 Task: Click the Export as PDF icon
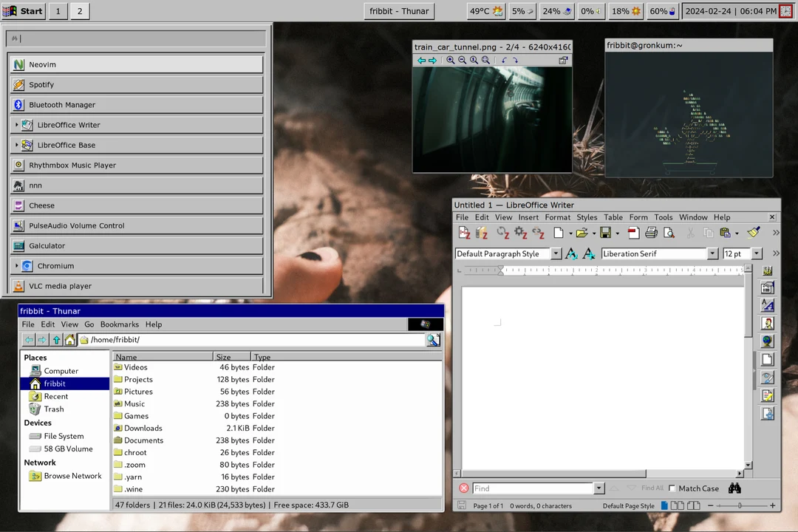pyautogui.click(x=633, y=233)
